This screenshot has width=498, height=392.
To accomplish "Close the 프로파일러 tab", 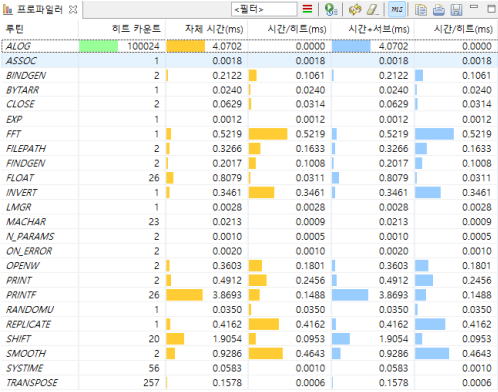I will coord(73,10).
